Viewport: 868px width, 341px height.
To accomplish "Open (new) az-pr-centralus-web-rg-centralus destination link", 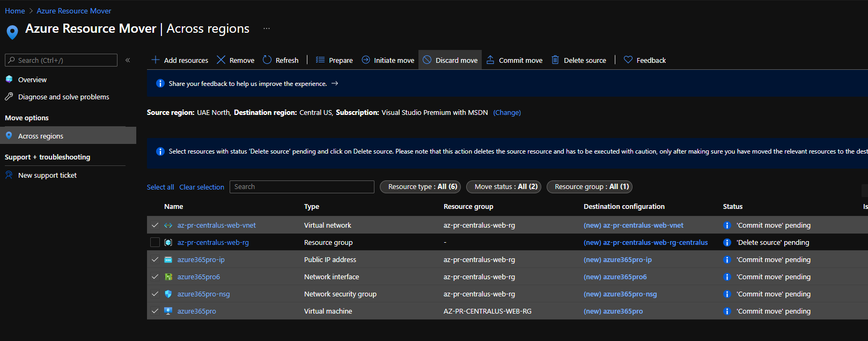I will [646, 243].
